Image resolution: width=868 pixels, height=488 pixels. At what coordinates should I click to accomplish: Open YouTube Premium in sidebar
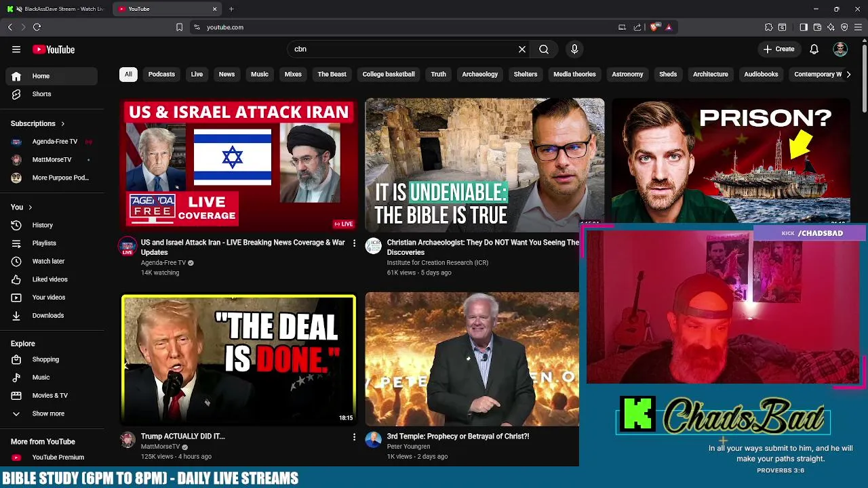[x=52, y=457]
